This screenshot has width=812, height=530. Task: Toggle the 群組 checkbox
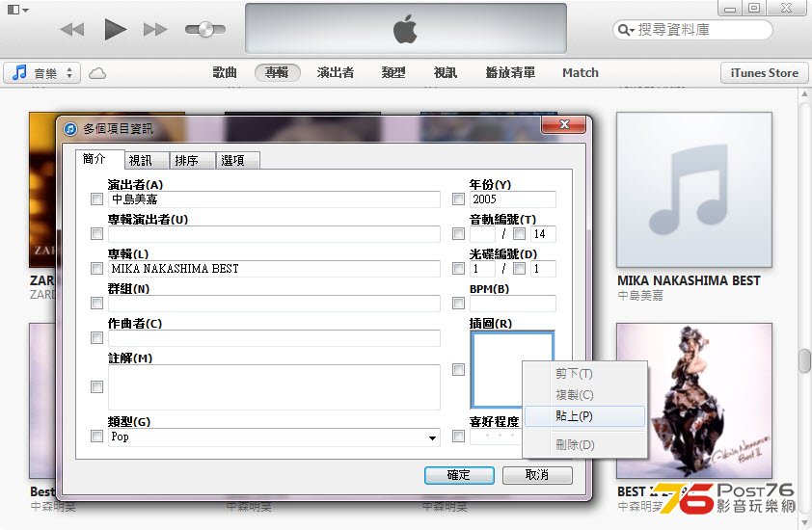pyautogui.click(x=96, y=304)
